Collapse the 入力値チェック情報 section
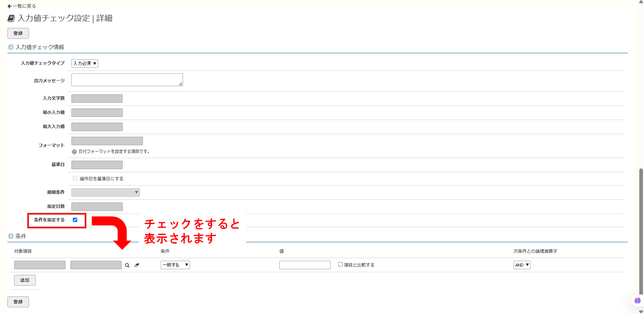This screenshot has height=314, width=644. click(11, 47)
